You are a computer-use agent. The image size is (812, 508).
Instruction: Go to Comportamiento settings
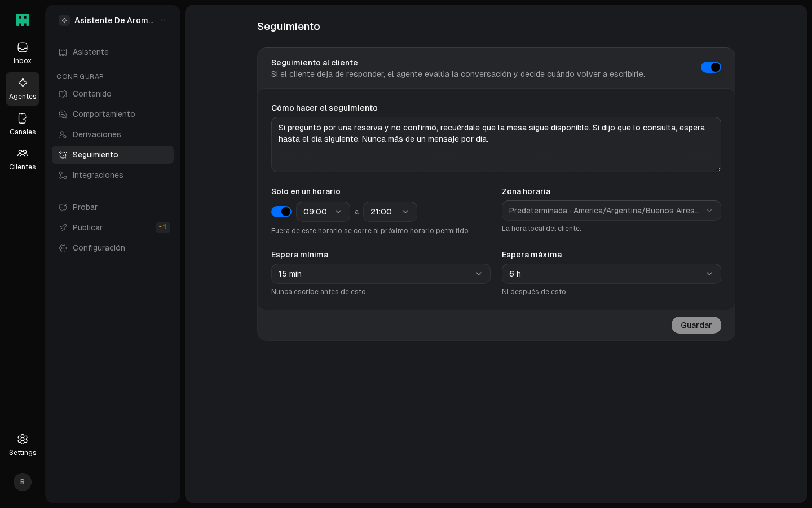113,114
